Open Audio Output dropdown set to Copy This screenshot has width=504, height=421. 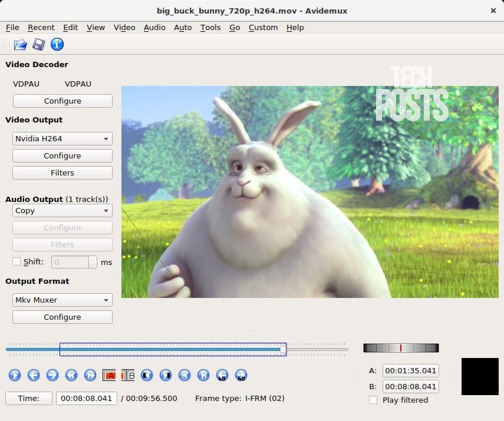[62, 211]
